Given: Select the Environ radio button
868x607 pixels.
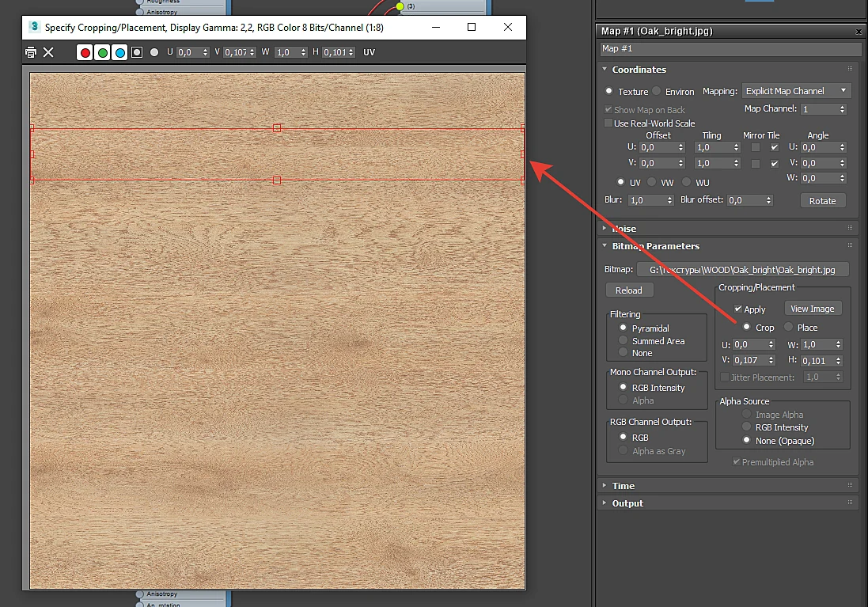Looking at the screenshot, I should tap(656, 91).
